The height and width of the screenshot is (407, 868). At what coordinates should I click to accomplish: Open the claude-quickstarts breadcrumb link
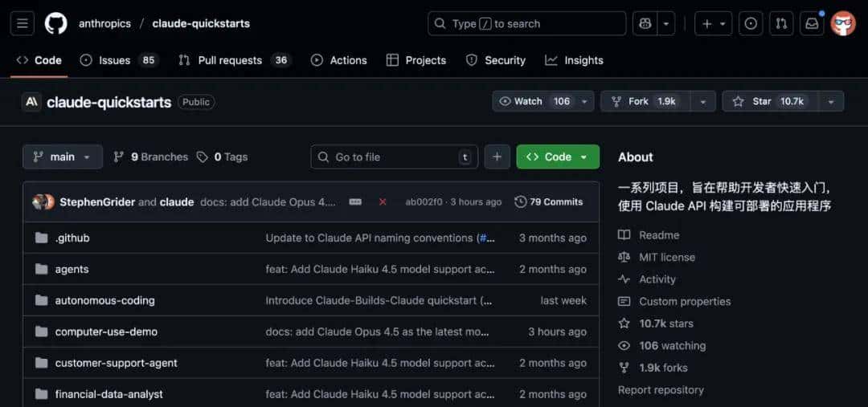click(x=201, y=24)
